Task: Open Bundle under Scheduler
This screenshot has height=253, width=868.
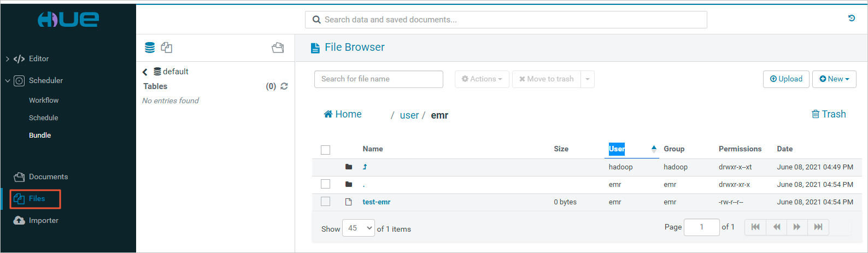Action: tap(40, 136)
